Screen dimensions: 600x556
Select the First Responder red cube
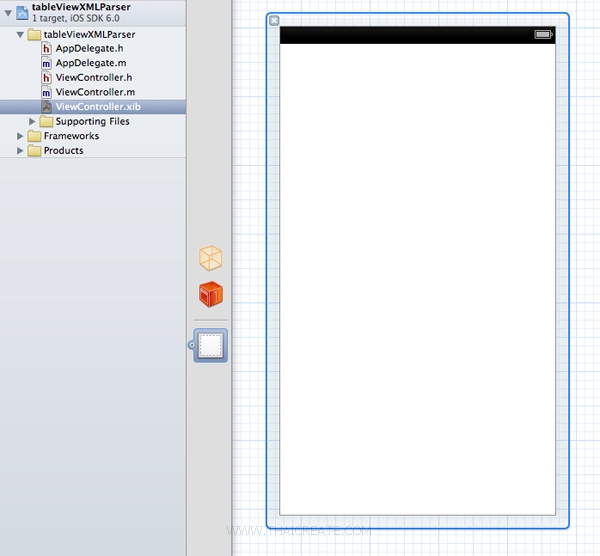210,294
